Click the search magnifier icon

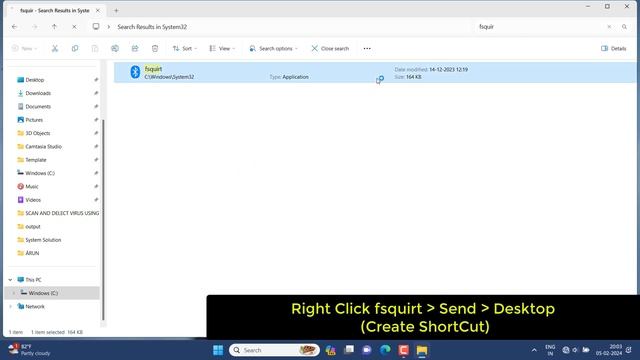[x=624, y=27]
